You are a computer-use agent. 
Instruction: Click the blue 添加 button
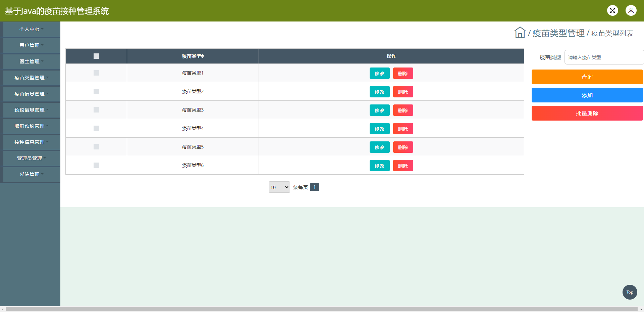tap(587, 95)
